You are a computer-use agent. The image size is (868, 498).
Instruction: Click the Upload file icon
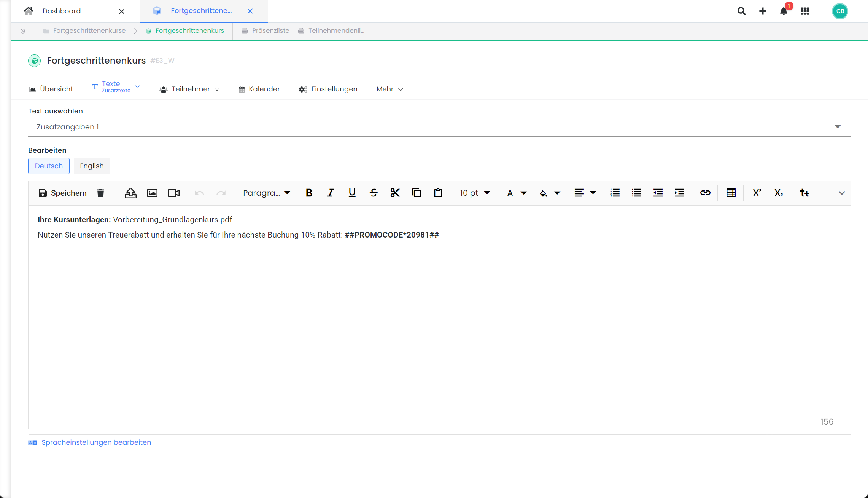pyautogui.click(x=130, y=193)
